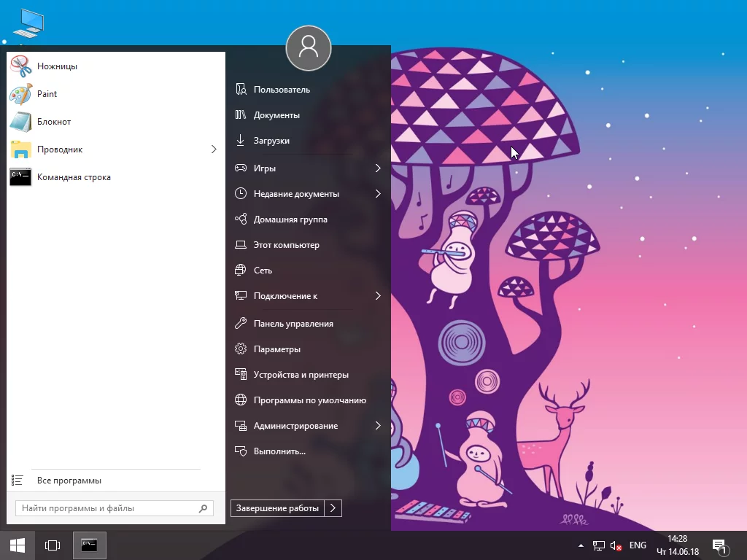Viewport: 747px width, 560px height.
Task: Click the user avatar at the top
Action: (x=308, y=48)
